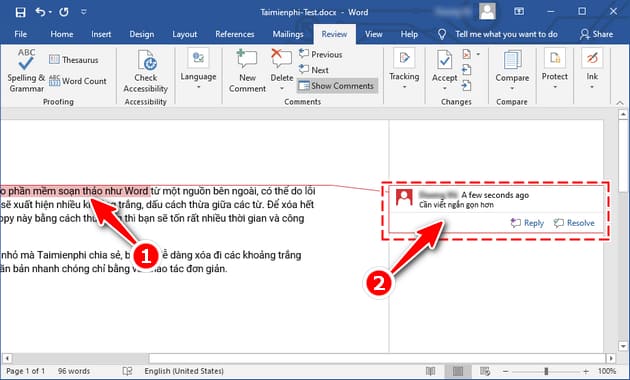This screenshot has width=630, height=380.
Task: Open the Thesaurus
Action: click(74, 60)
